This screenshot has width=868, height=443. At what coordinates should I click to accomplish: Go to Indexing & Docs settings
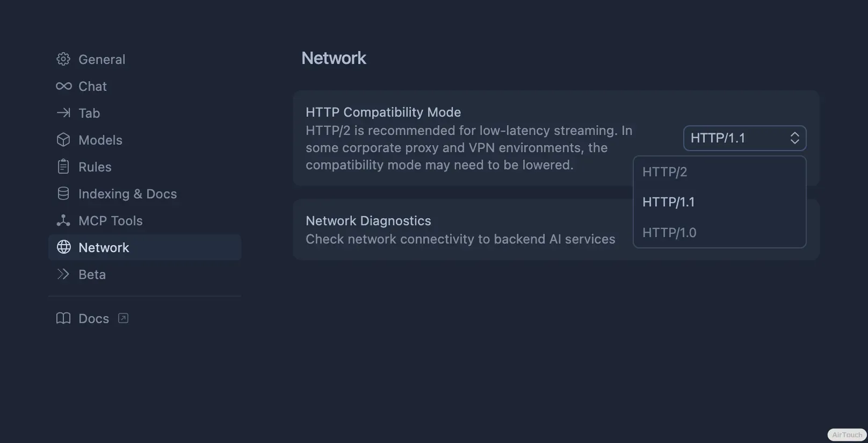click(127, 194)
